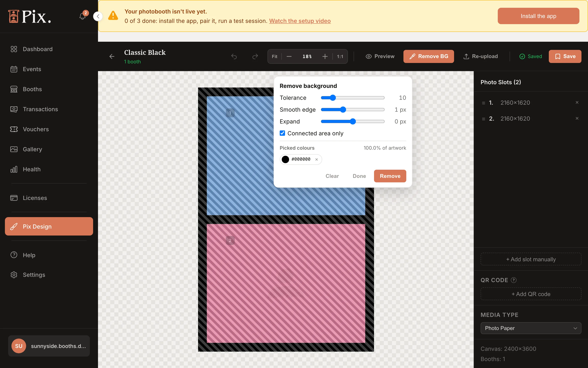Click the Classic Black title
Image resolution: width=588 pixels, height=368 pixels.
coord(145,53)
